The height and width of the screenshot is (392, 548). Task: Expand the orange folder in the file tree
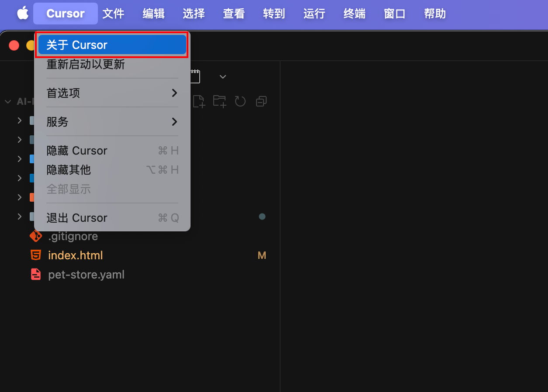point(19,197)
